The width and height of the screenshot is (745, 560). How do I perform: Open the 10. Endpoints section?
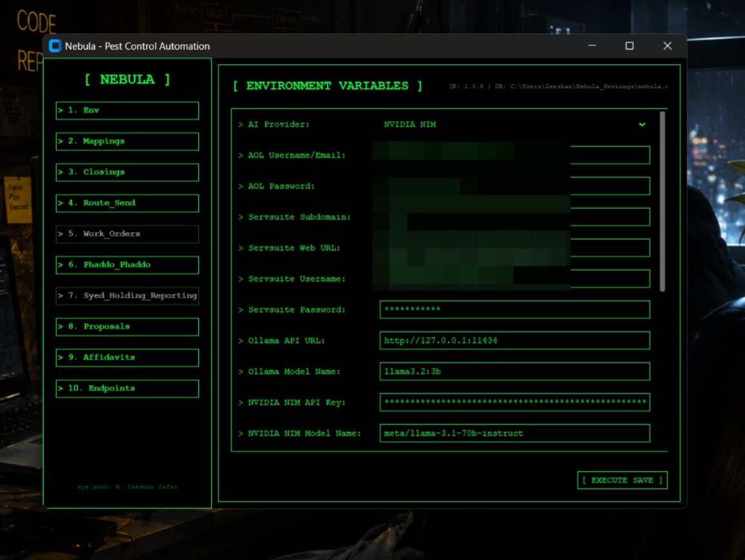(x=127, y=388)
